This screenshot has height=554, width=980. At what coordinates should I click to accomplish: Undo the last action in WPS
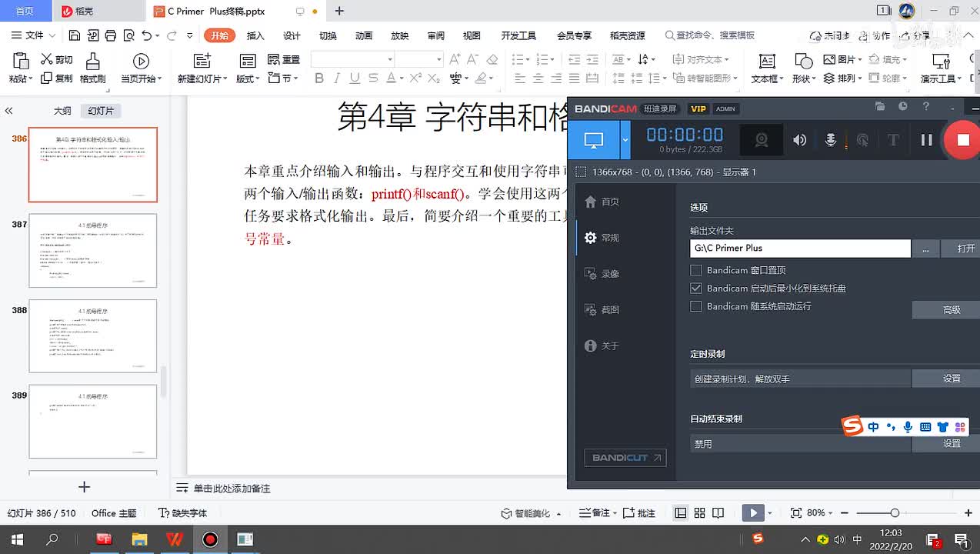click(147, 35)
